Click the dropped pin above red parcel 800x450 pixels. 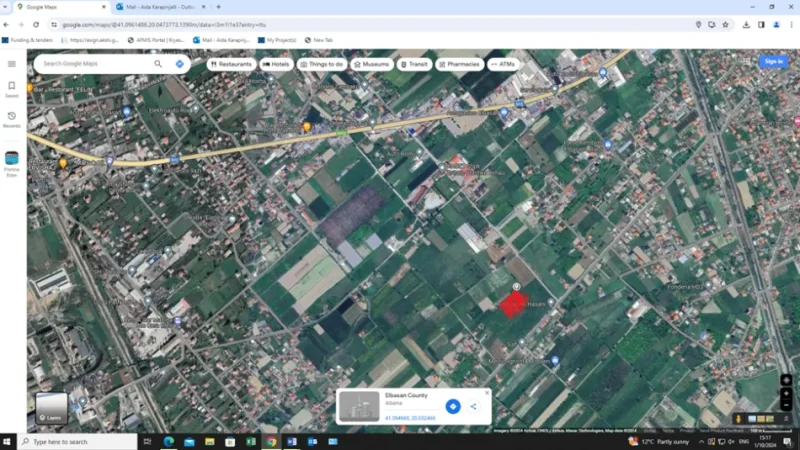click(x=516, y=287)
